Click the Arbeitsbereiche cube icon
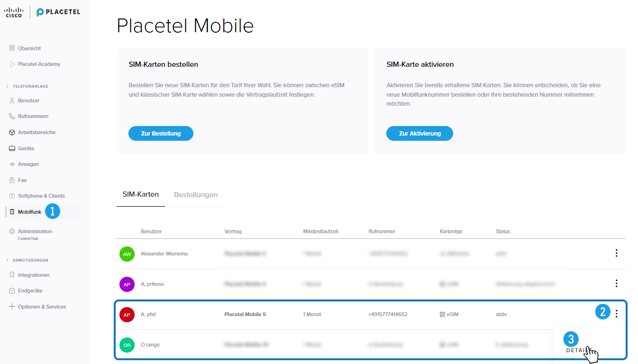Screen dimensions: 638x364 pyautogui.click(x=12, y=132)
